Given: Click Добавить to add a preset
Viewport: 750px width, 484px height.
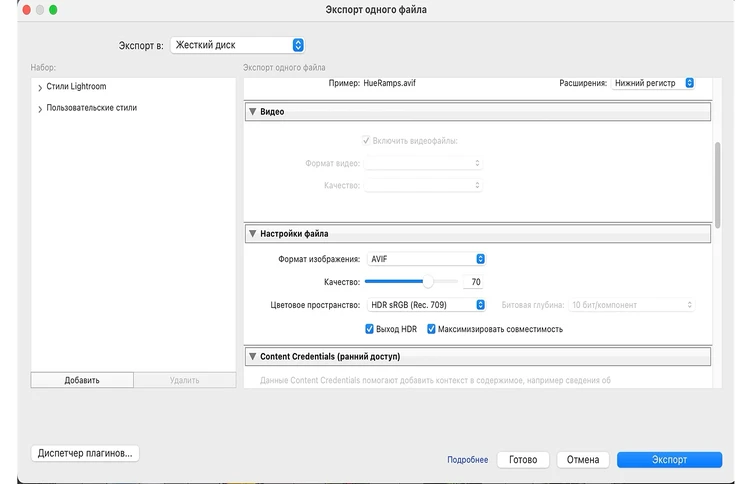Looking at the screenshot, I should click(82, 380).
